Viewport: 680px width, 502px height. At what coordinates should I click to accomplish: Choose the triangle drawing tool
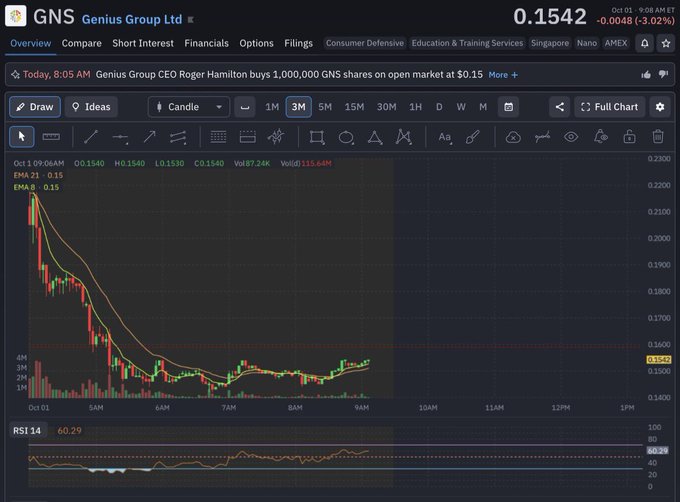click(375, 137)
